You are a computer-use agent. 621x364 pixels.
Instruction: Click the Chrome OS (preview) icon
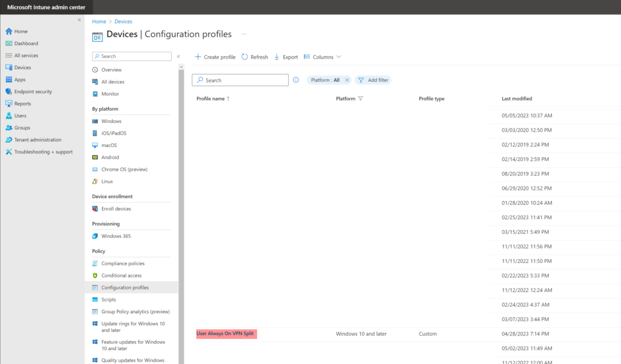95,170
